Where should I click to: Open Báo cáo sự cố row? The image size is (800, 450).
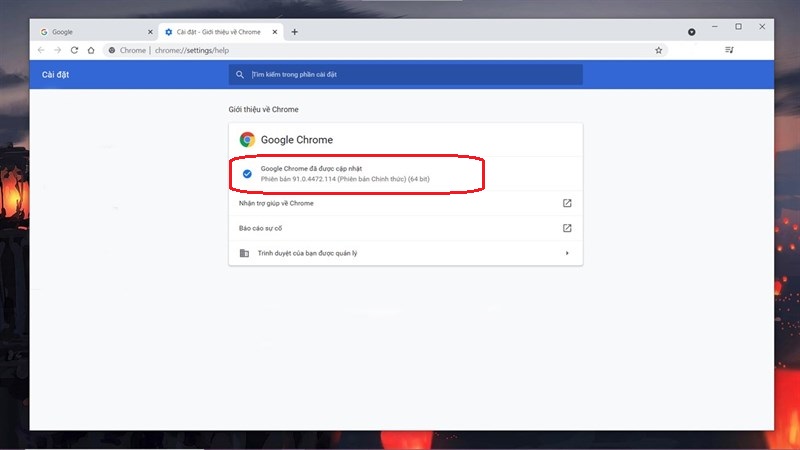(406, 228)
